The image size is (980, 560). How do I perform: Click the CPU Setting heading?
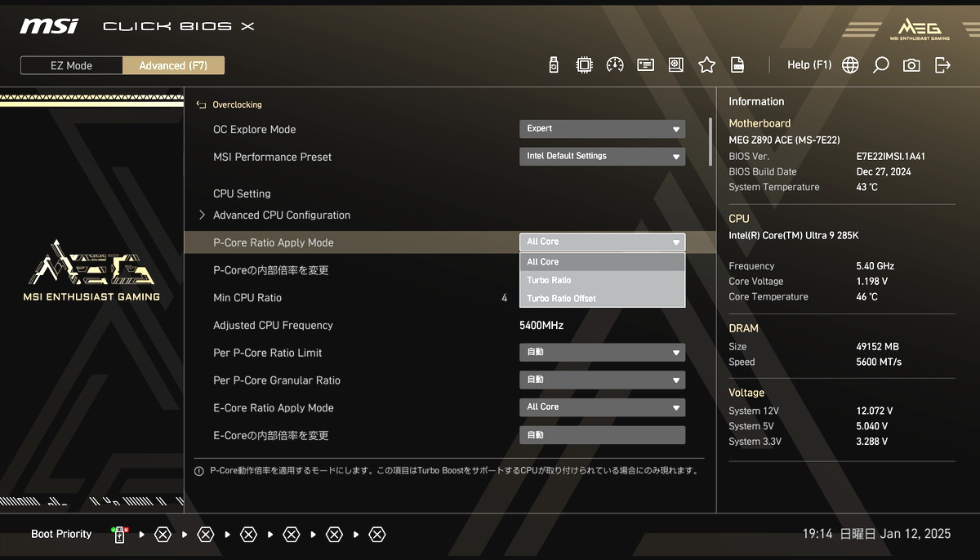coord(242,193)
